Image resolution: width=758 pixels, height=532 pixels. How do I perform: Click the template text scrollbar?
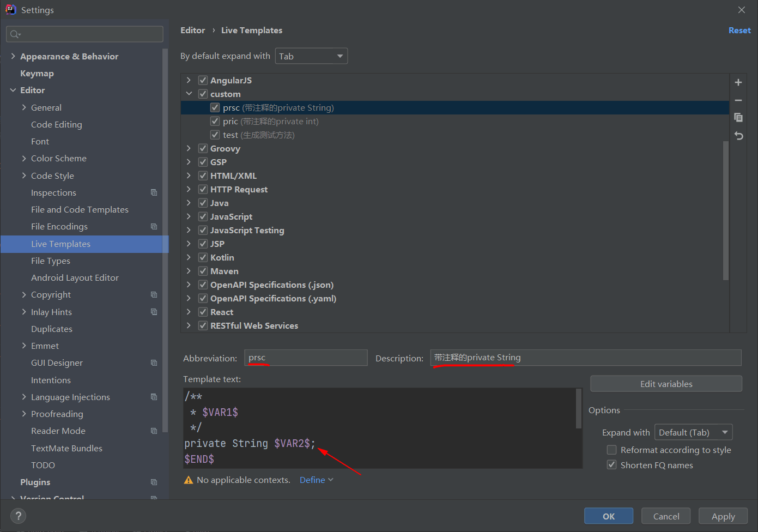point(579,408)
